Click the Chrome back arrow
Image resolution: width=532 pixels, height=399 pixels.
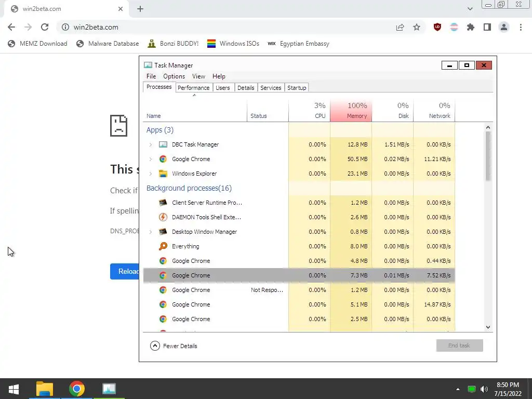(x=11, y=27)
